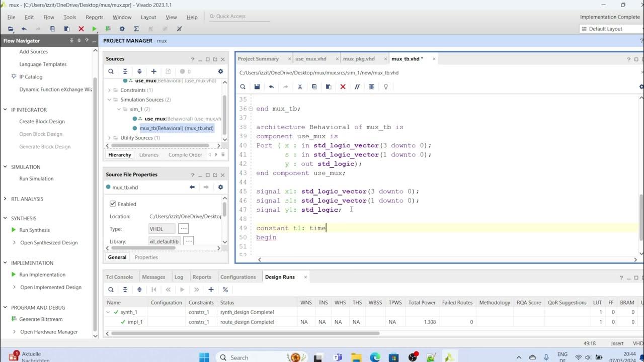Collapse the IP INTEGRATOR section

tap(5, 110)
